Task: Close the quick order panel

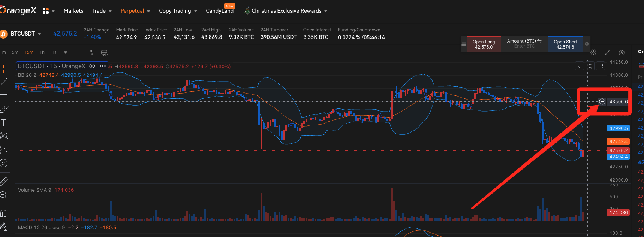Action: (x=587, y=44)
